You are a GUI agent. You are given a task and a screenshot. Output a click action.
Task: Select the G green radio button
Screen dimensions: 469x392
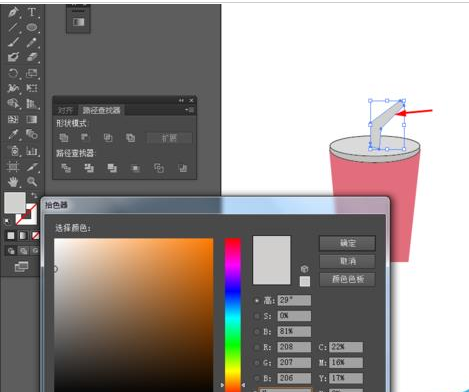[256, 363]
